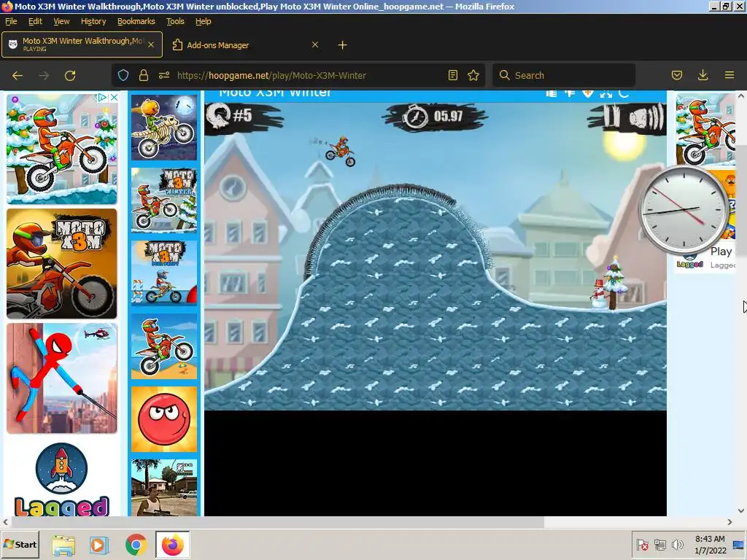Open the beach Moto X3M bike thumbnail
The image size is (747, 560).
164,346
